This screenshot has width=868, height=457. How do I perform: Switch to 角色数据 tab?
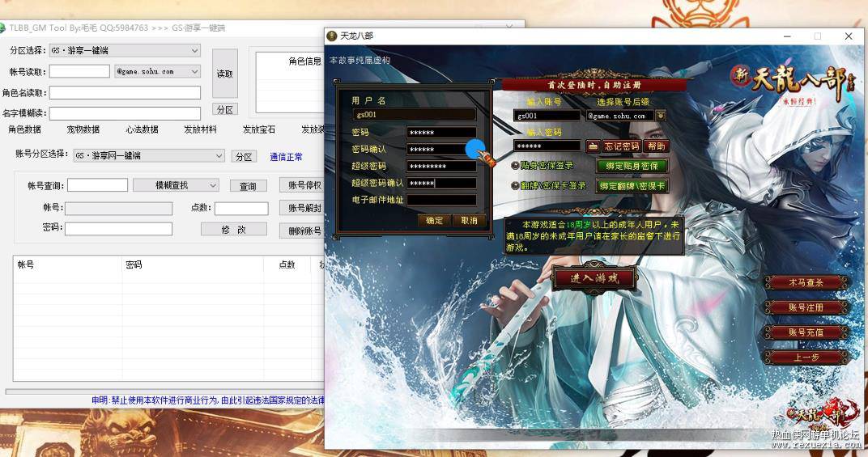pyautogui.click(x=24, y=129)
